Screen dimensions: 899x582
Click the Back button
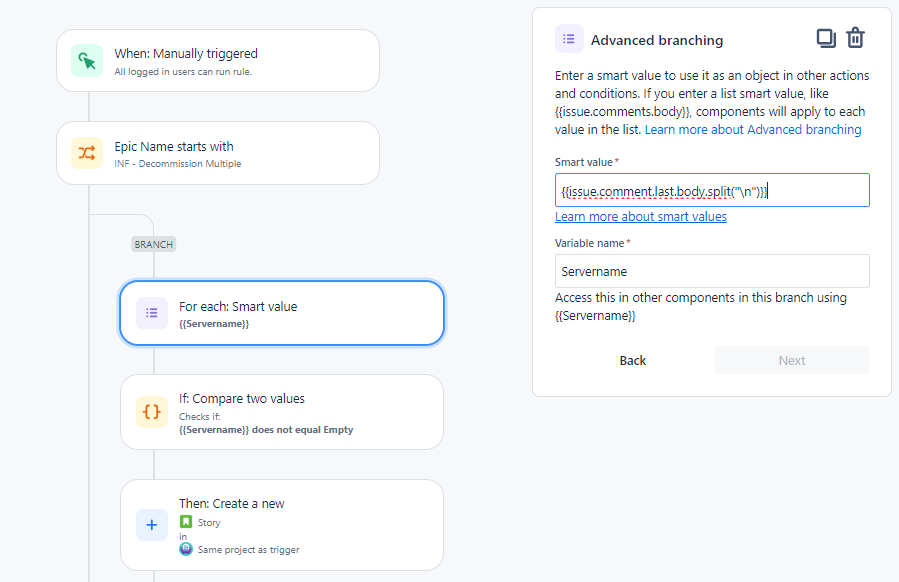pos(633,361)
